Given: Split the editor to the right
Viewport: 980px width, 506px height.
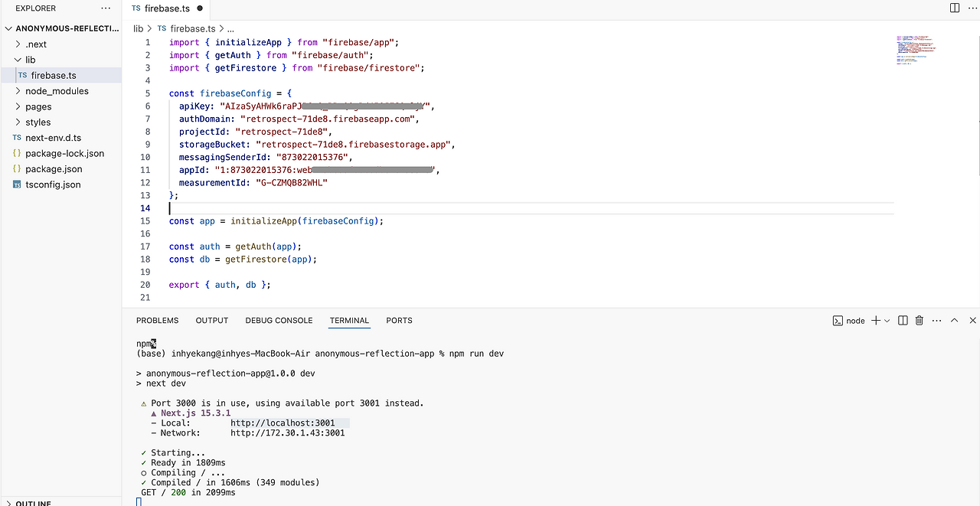Looking at the screenshot, I should [954, 8].
